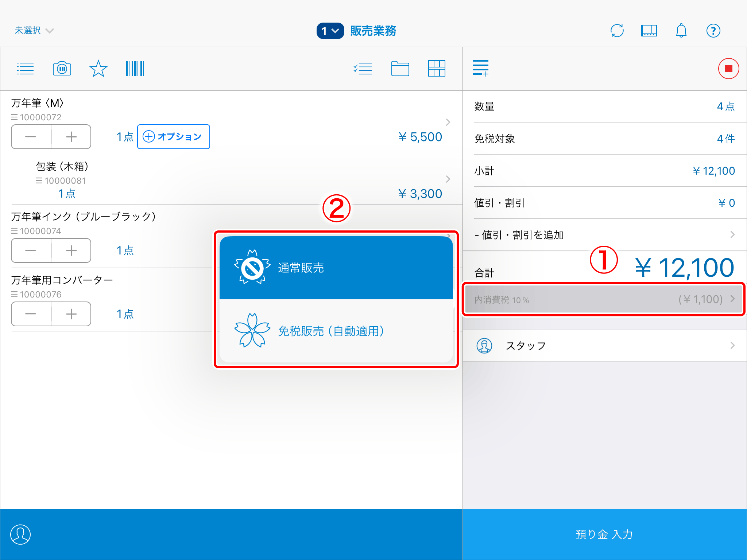The width and height of the screenshot is (747, 560).
Task: Expand 包装（木箱） item details chevron
Action: (448, 179)
